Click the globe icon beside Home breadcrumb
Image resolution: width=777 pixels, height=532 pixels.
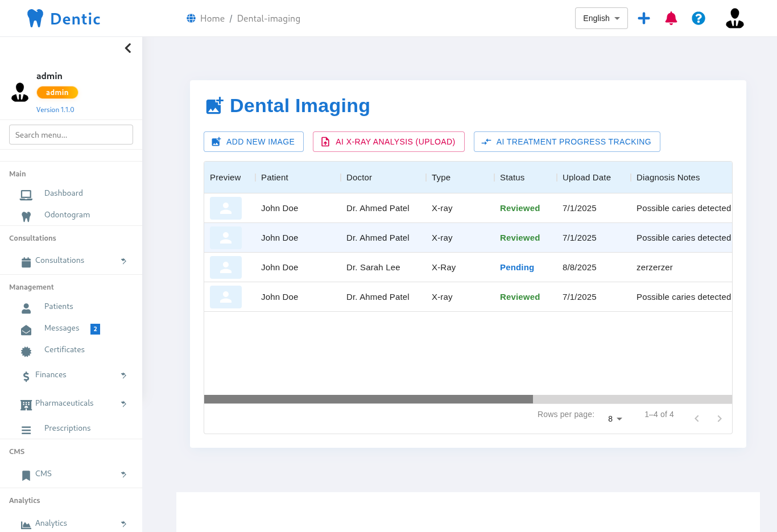(191, 18)
